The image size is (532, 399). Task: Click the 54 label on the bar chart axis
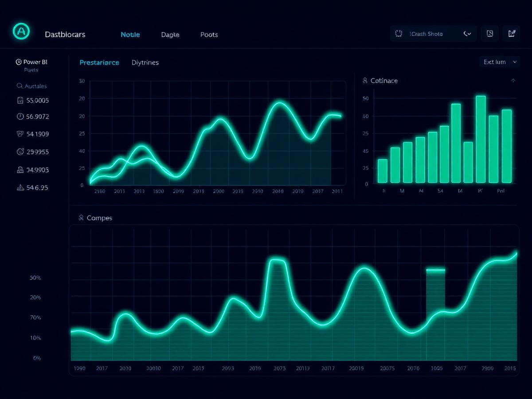tap(440, 191)
